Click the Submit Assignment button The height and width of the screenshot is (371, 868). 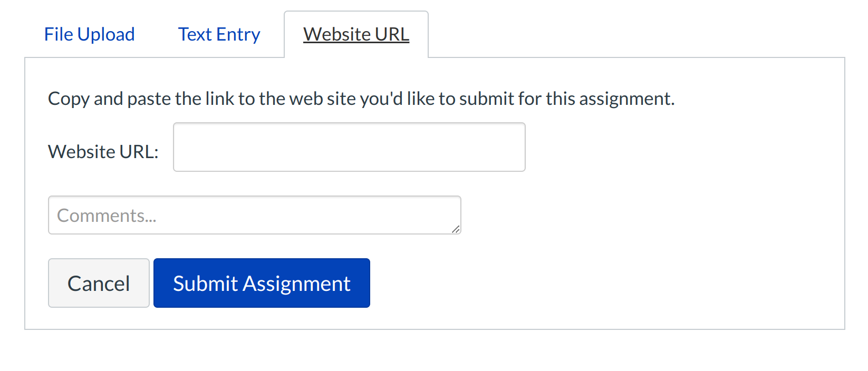[262, 283]
